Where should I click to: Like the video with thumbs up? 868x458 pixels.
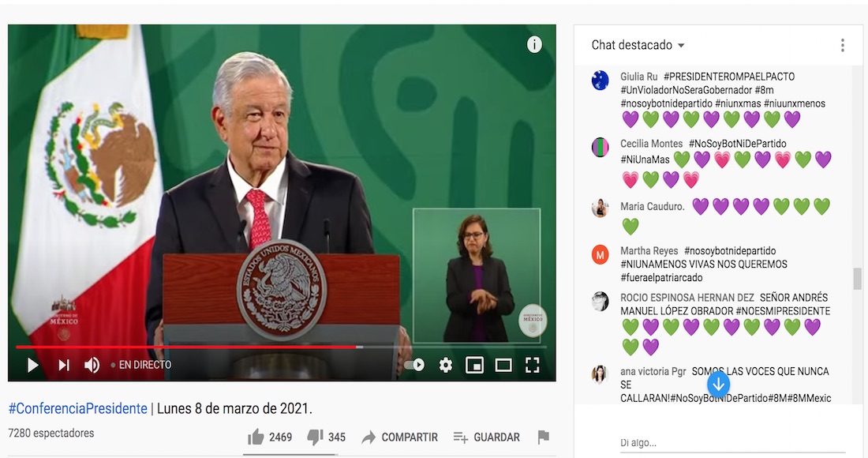click(x=270, y=437)
